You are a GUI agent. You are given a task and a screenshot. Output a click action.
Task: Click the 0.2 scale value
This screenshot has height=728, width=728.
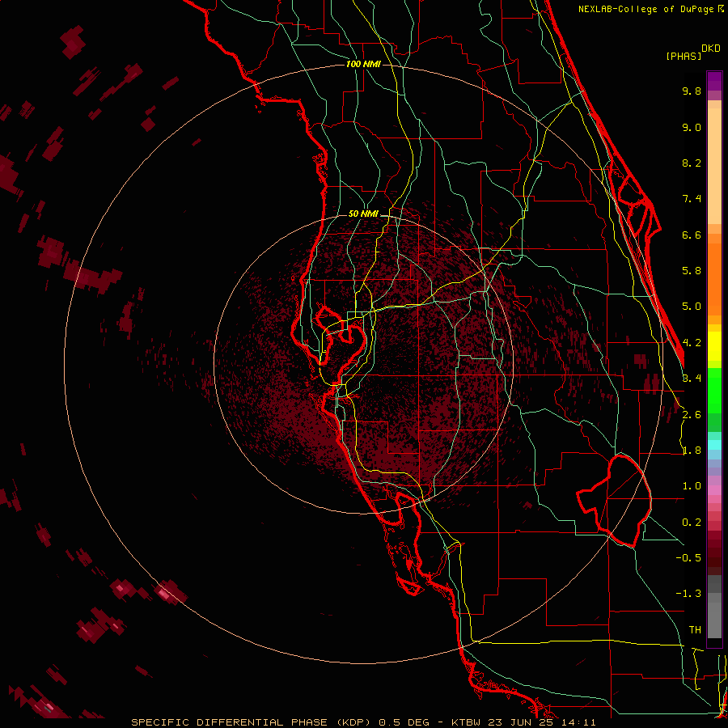click(x=692, y=523)
